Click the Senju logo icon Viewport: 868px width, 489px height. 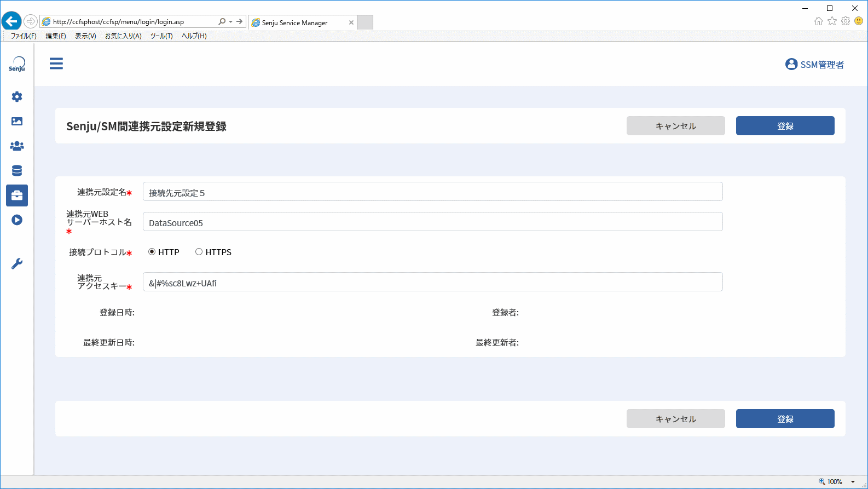[x=17, y=64]
